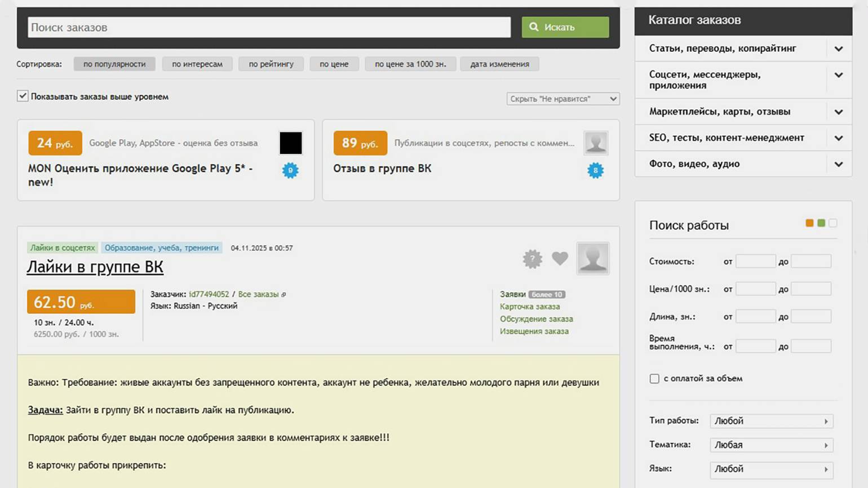The image size is (868, 488).
Task: Click the Поиск заказов search field
Action: [269, 28]
